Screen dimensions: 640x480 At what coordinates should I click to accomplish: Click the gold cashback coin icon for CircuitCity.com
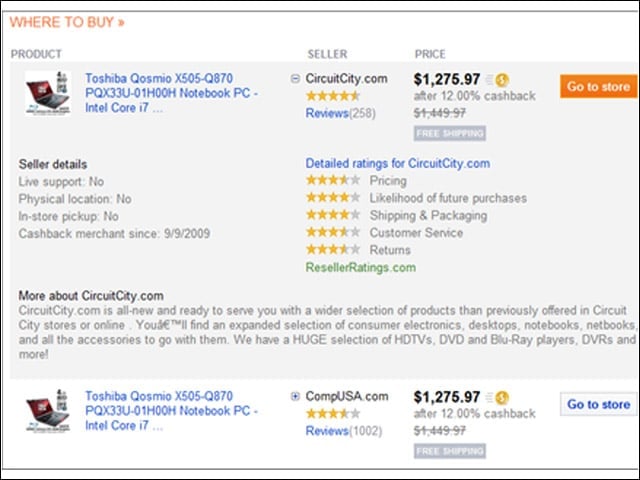tap(502, 80)
